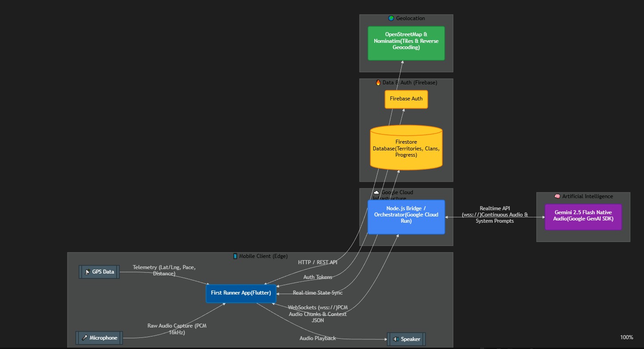Viewport: 644px width, 349px height.
Task: Click the Mobile Client (Edge) title
Action: [x=263, y=256]
